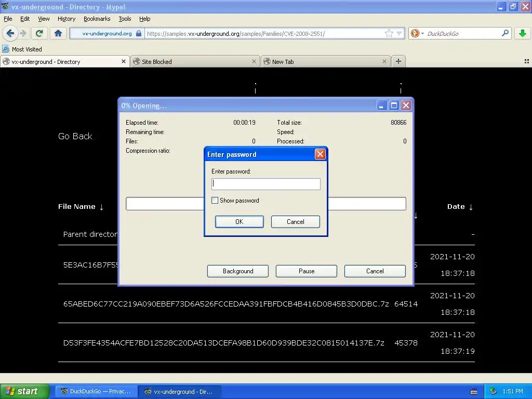Close the Site Blocked tab
532x399 pixels.
254,61
